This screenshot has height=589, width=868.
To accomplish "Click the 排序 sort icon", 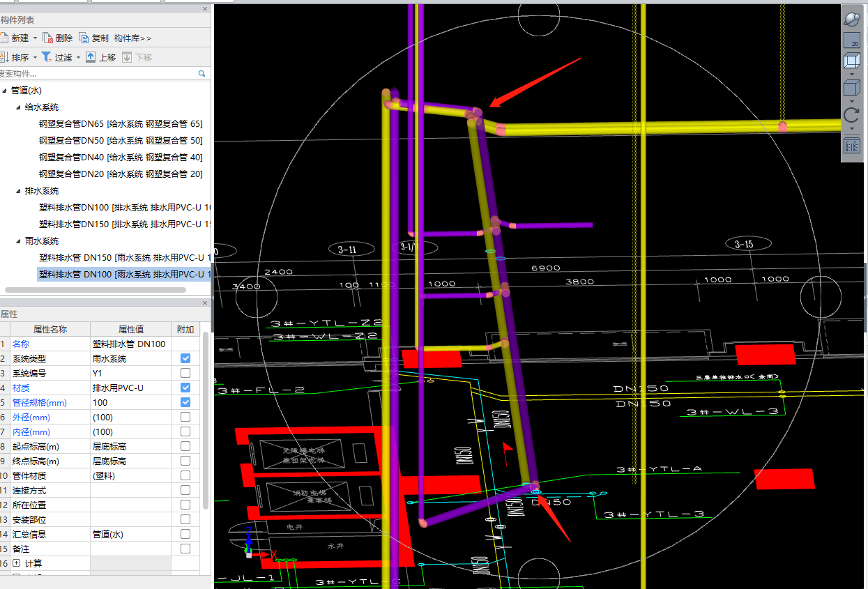I will click(4, 57).
